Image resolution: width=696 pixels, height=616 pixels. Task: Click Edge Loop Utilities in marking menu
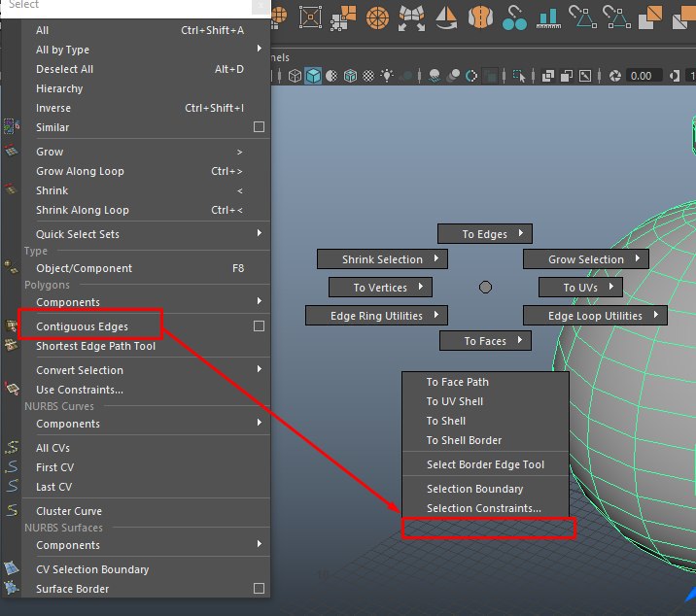pos(595,316)
